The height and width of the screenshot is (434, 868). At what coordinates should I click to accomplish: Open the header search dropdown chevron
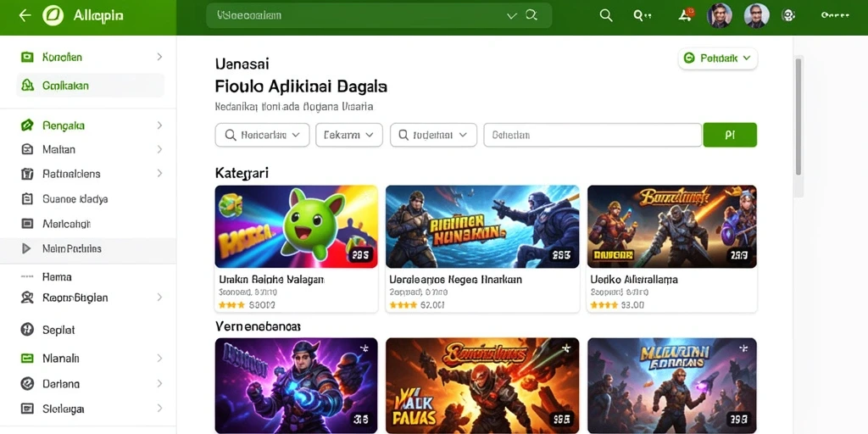(511, 15)
